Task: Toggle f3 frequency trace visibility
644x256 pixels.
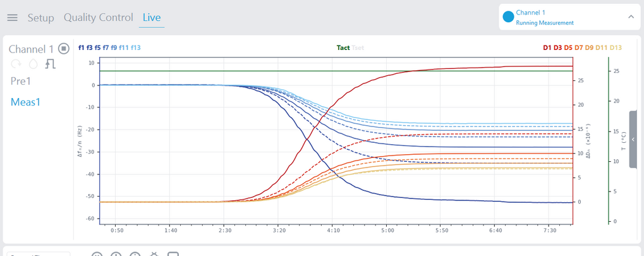Action: pos(89,47)
